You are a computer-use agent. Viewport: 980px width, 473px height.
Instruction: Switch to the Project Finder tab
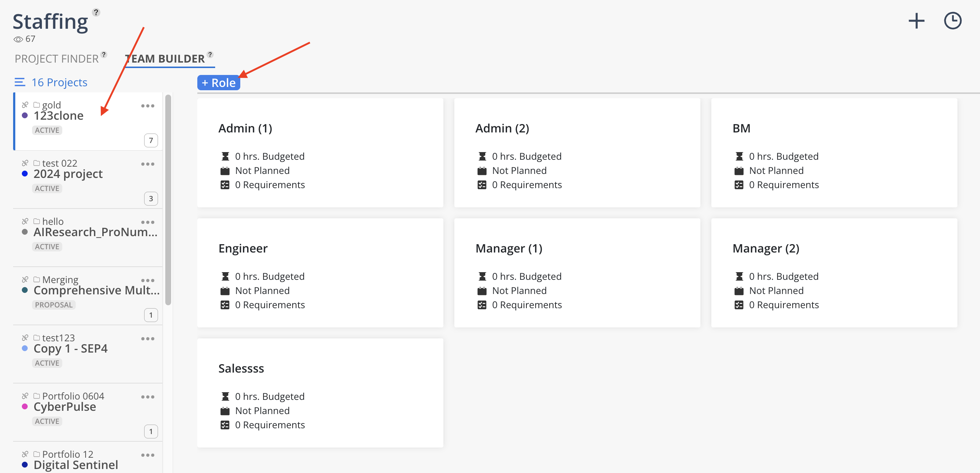[x=57, y=59]
